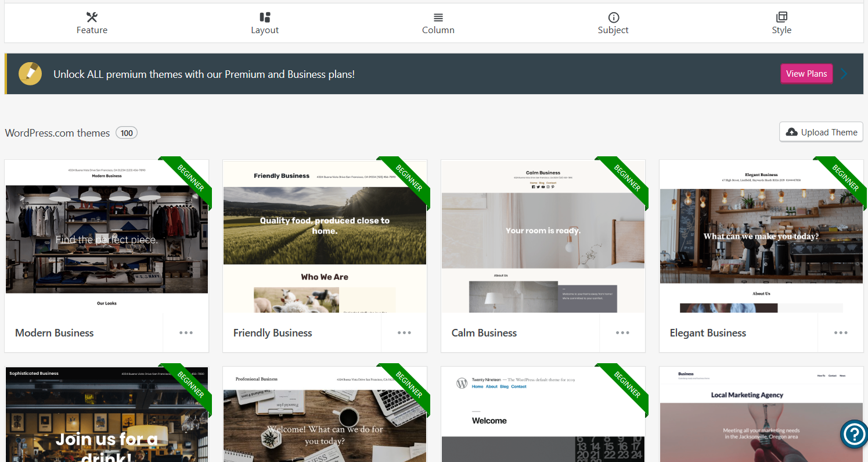
Task: Click the Beginner ribbon on Modern Business
Action: coord(190,178)
